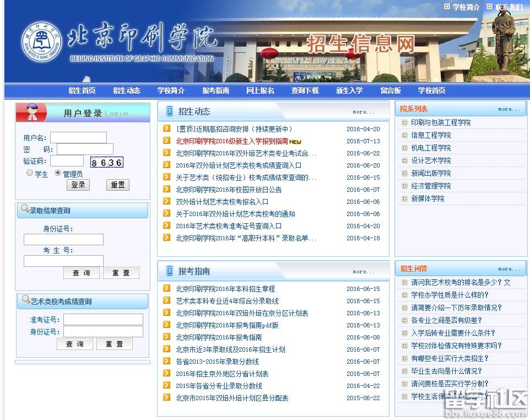This screenshot has width=530, height=420.
Task: Open the question 学校办学性质是什么样的
Action: point(450,295)
